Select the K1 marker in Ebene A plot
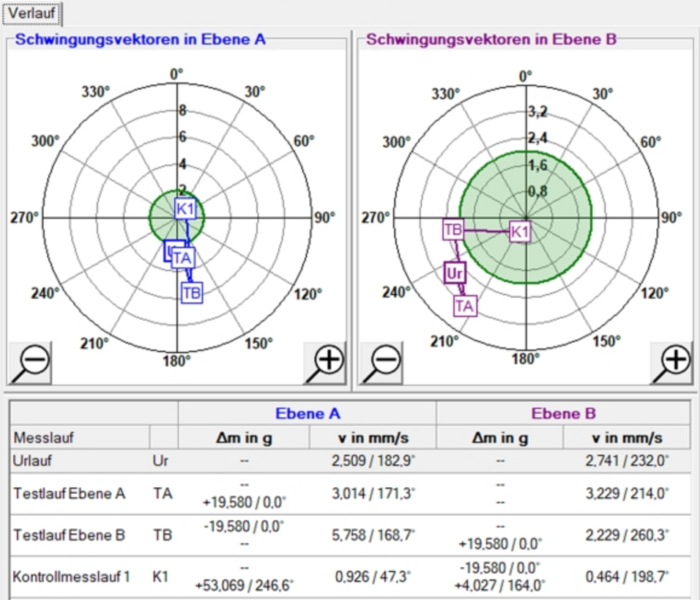700x600 pixels. coord(185,209)
